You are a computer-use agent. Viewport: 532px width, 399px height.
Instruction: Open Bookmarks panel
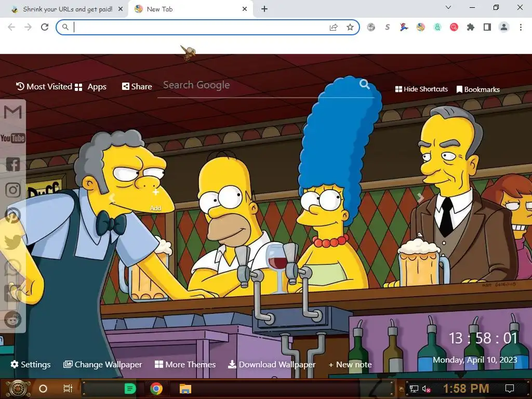point(478,89)
